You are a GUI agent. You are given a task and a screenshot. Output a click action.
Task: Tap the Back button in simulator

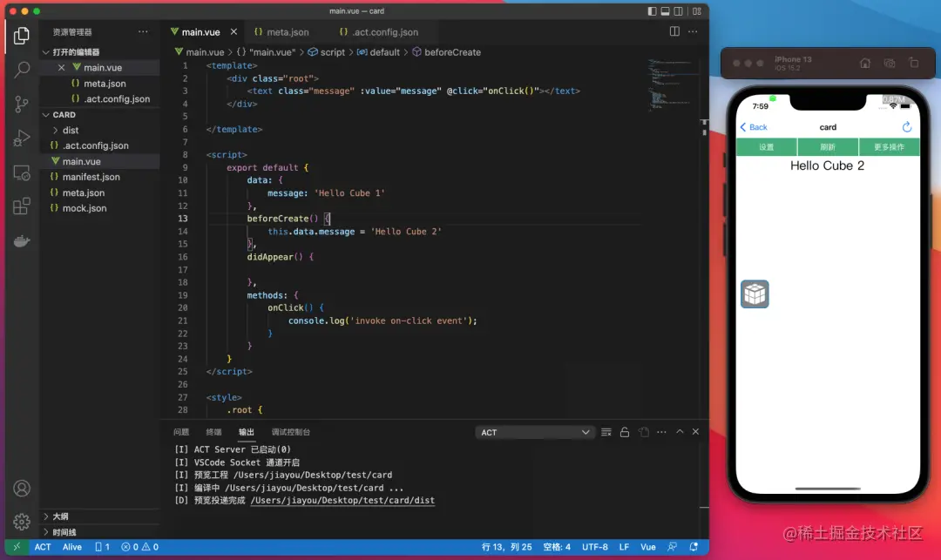click(x=754, y=127)
